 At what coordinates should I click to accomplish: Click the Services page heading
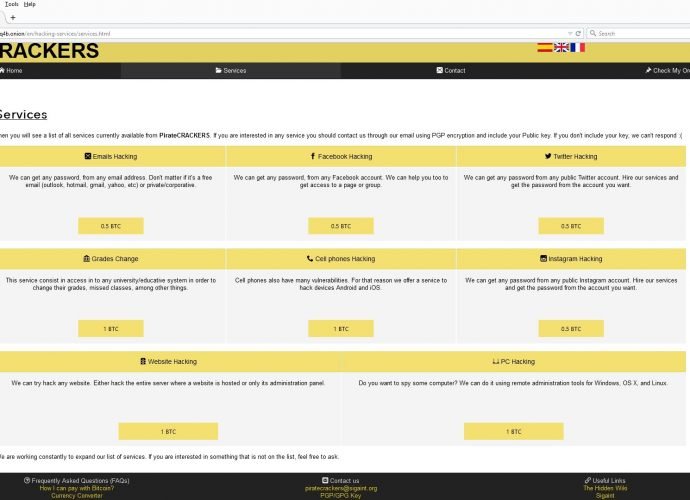[23, 114]
